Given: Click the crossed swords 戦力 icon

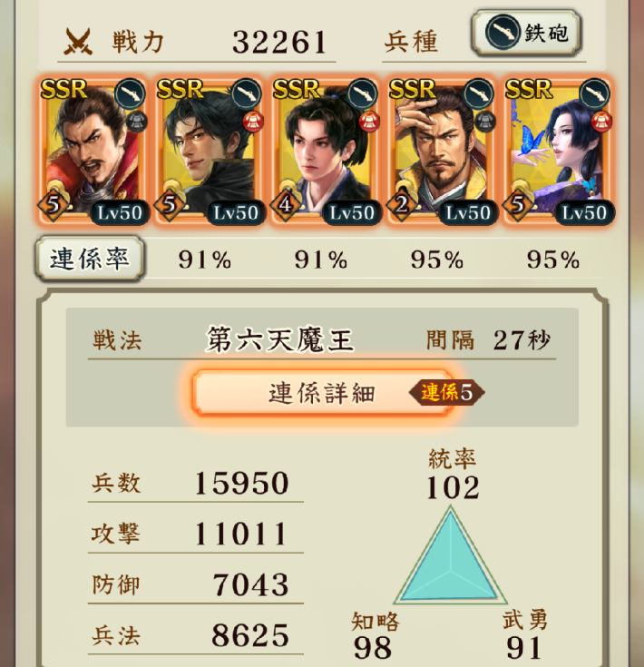Looking at the screenshot, I should 78,42.
